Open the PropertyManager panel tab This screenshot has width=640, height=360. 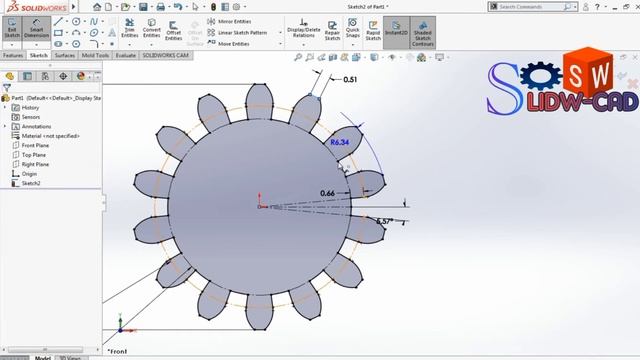pyautogui.click(x=27, y=76)
